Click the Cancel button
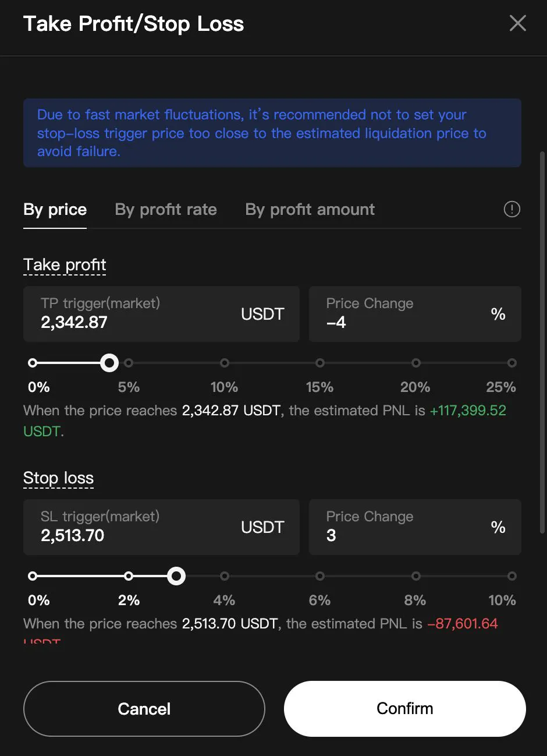547x756 pixels. [x=144, y=709]
